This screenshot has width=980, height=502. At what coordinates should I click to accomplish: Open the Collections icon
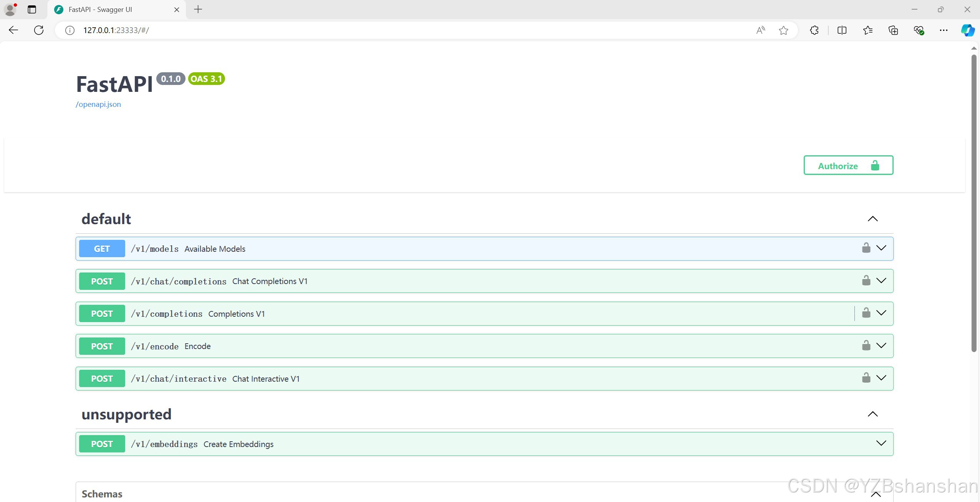893,30
